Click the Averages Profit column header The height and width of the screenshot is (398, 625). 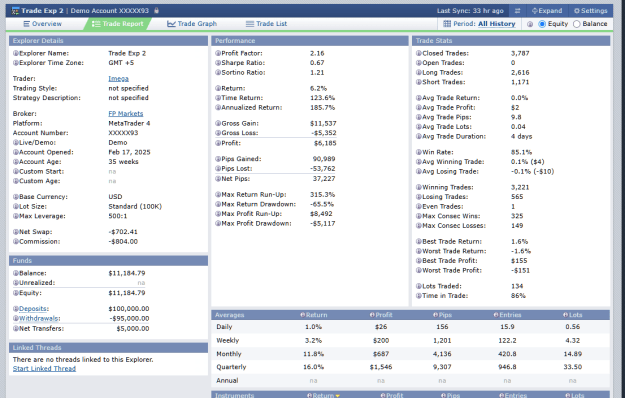[381, 315]
